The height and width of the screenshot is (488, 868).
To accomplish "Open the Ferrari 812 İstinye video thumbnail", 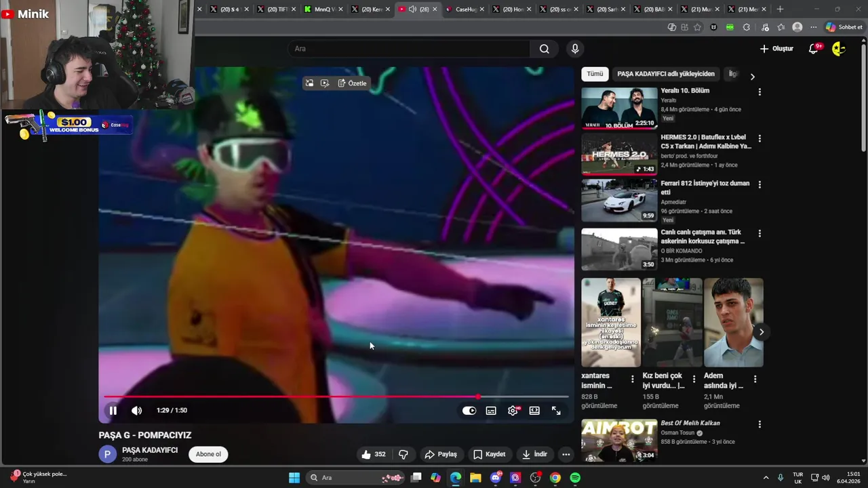I will (619, 201).
